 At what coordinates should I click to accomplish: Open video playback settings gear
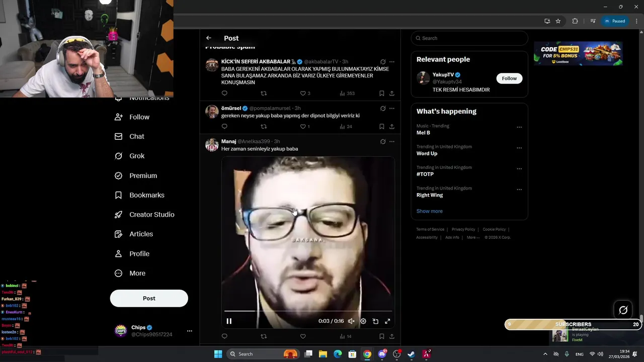(x=363, y=321)
